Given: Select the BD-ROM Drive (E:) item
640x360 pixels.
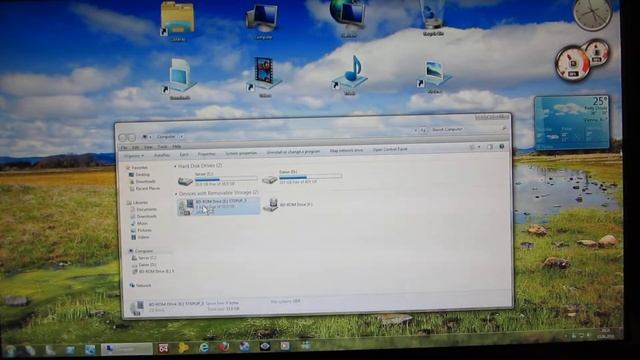Looking at the screenshot, I should [218, 207].
